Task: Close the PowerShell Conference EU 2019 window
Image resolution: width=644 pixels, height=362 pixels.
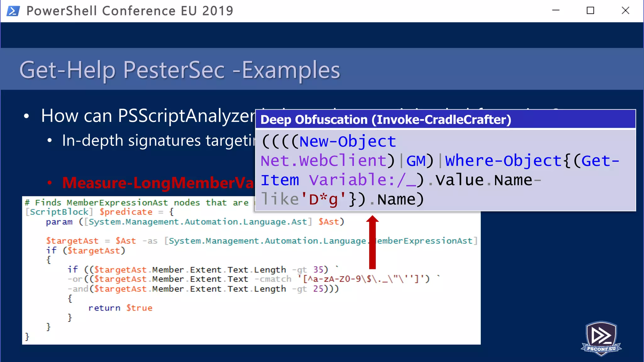Action: point(625,10)
